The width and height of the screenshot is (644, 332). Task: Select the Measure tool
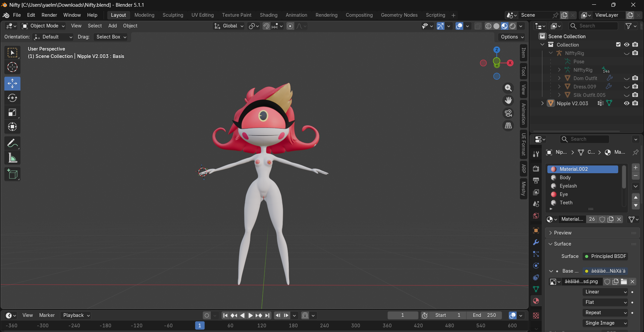(x=12, y=158)
